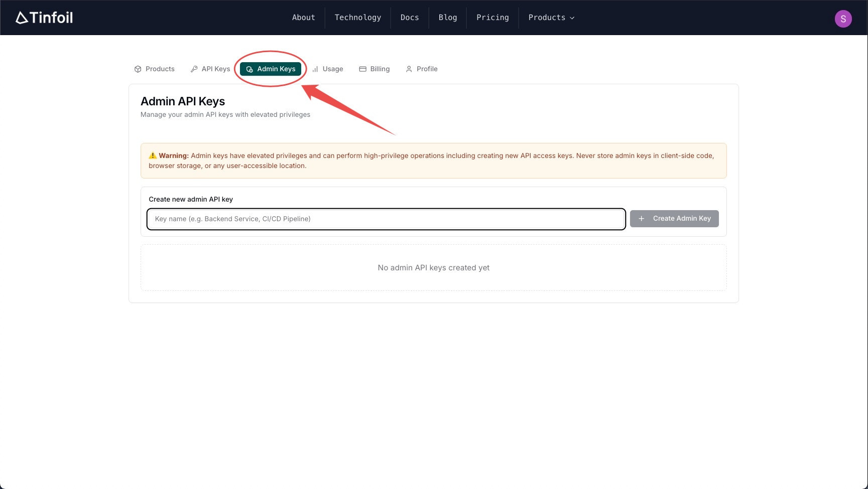Open the Docs link
The image size is (868, 489).
point(410,18)
